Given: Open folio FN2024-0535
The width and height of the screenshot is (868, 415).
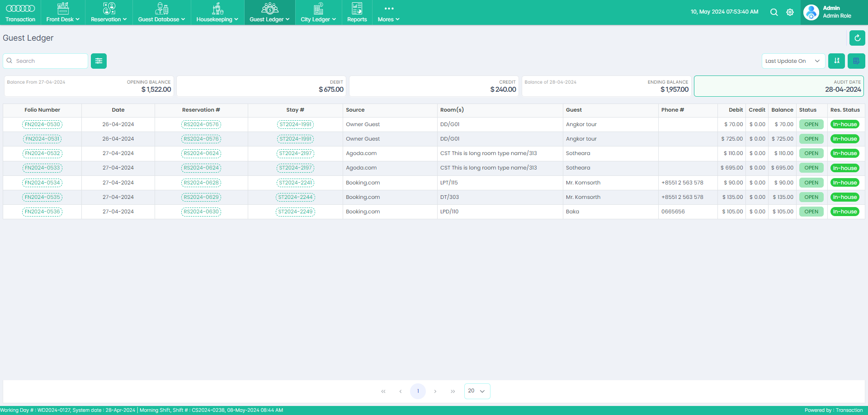Looking at the screenshot, I should [x=42, y=197].
